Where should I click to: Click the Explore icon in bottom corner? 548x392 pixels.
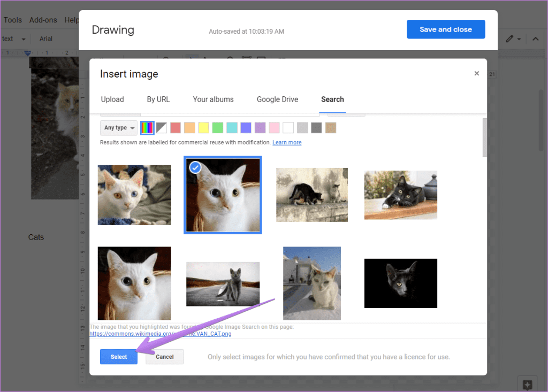(x=527, y=385)
